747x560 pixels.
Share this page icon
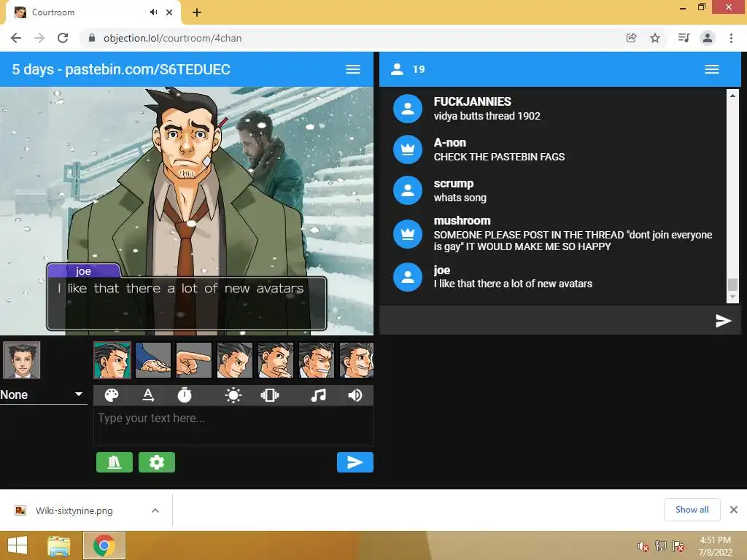point(631,38)
